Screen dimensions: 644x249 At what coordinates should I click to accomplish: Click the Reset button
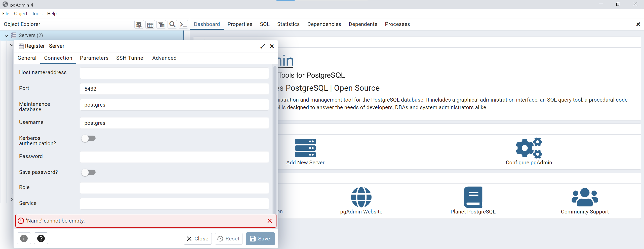(x=228, y=239)
